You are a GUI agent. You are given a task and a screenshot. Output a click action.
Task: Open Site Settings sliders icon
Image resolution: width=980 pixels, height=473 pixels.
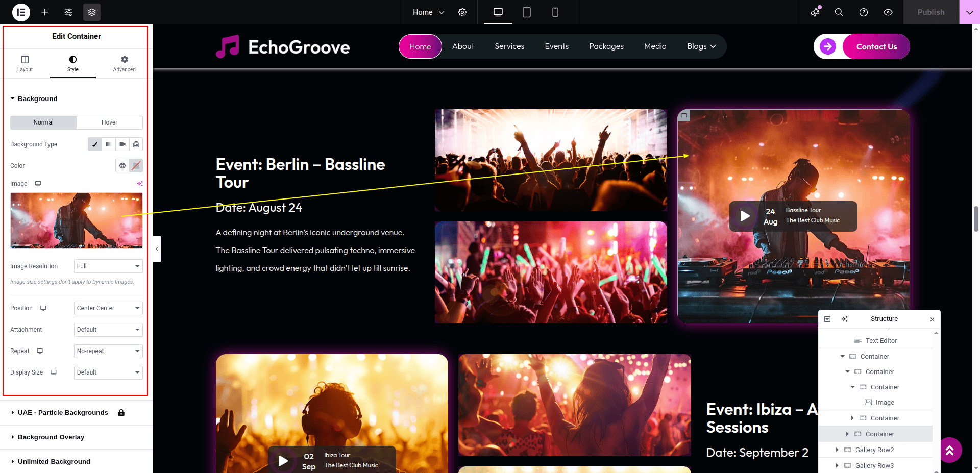68,12
